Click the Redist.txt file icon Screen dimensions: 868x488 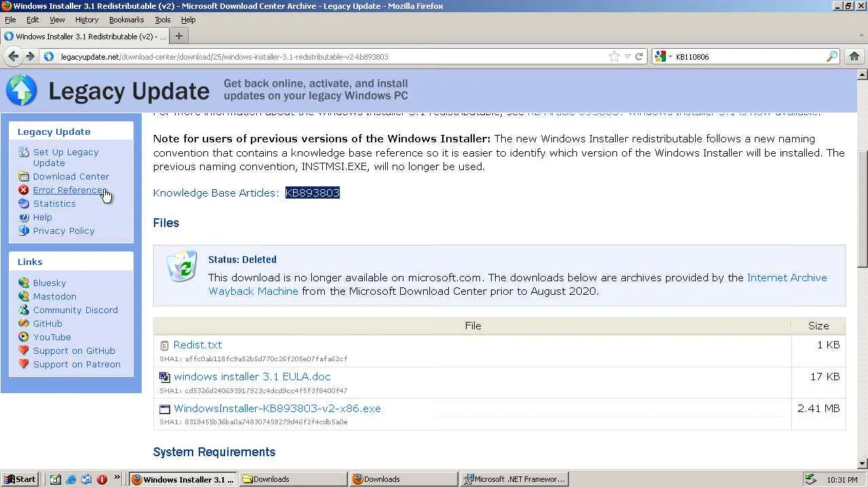click(x=164, y=346)
